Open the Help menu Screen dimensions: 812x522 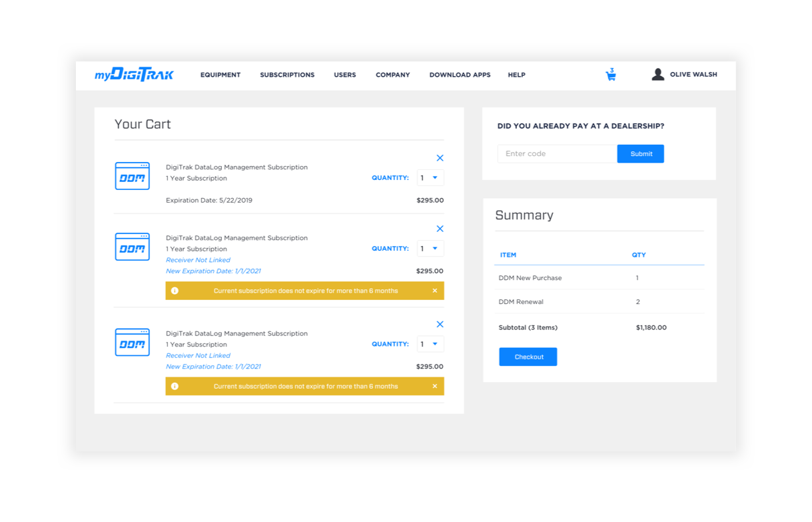pos(517,75)
